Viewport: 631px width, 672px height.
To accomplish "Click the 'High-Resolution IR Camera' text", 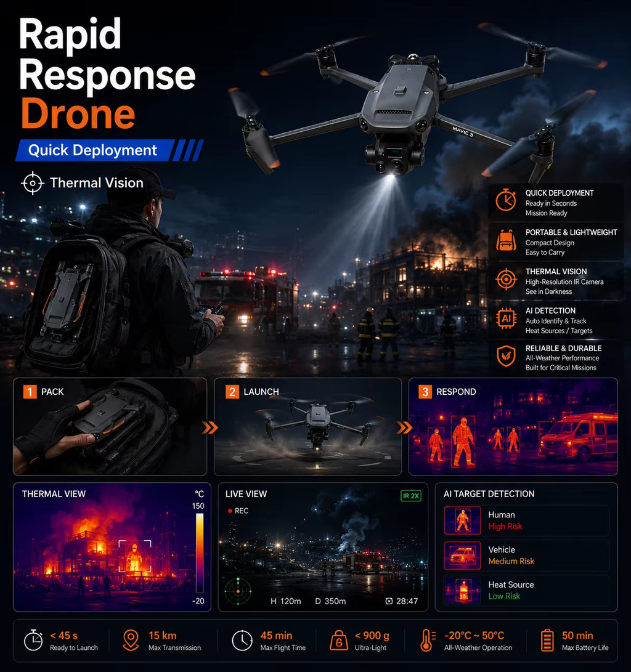I will point(564,282).
